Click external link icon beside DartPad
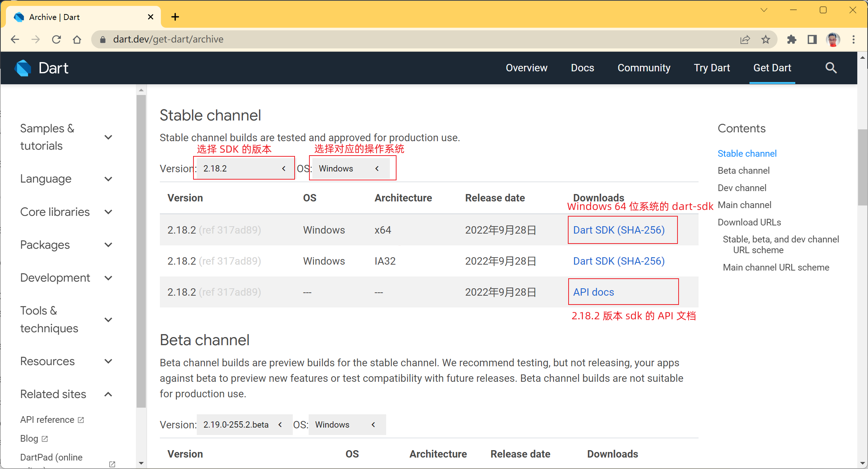868x469 pixels. click(x=112, y=464)
